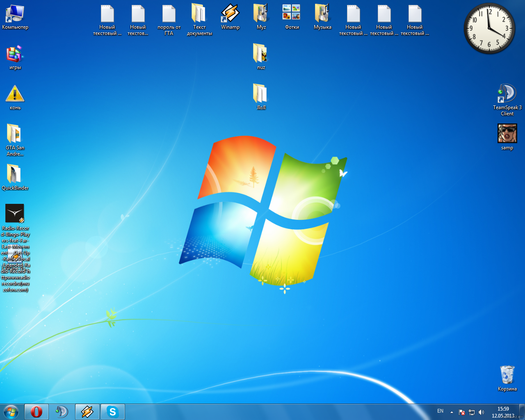Open Opera from the taskbar
The width and height of the screenshot is (525, 420).
point(37,412)
